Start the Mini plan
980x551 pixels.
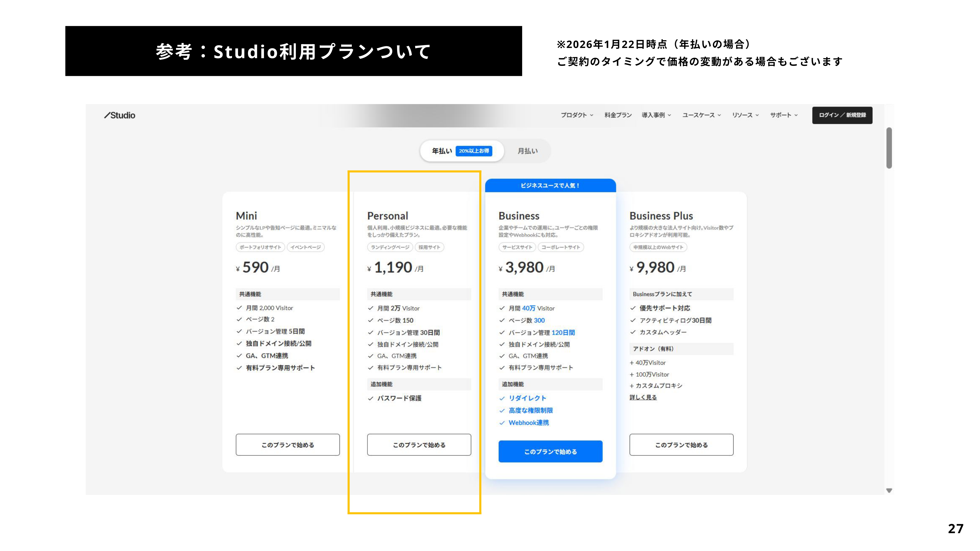[x=288, y=444]
